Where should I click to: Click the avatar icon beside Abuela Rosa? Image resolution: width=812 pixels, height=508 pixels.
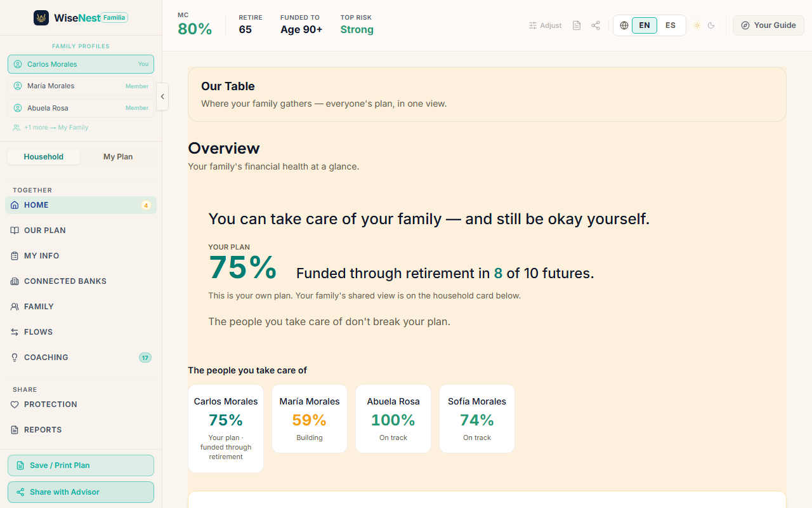(18, 108)
